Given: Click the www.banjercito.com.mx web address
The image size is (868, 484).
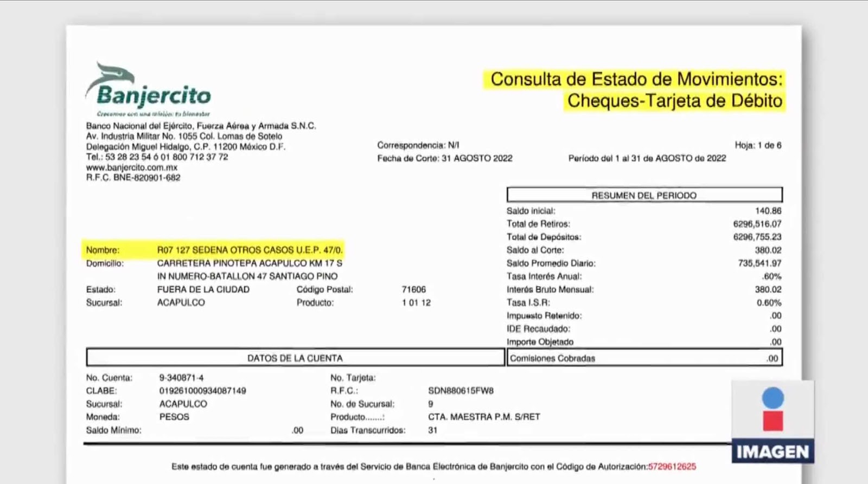Looking at the screenshot, I should pos(132,167).
